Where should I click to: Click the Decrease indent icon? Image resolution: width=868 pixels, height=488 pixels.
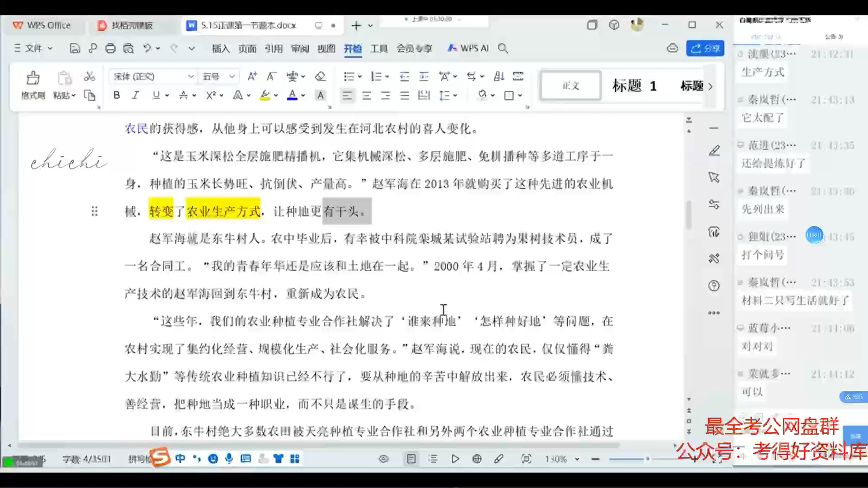pyautogui.click(x=404, y=76)
